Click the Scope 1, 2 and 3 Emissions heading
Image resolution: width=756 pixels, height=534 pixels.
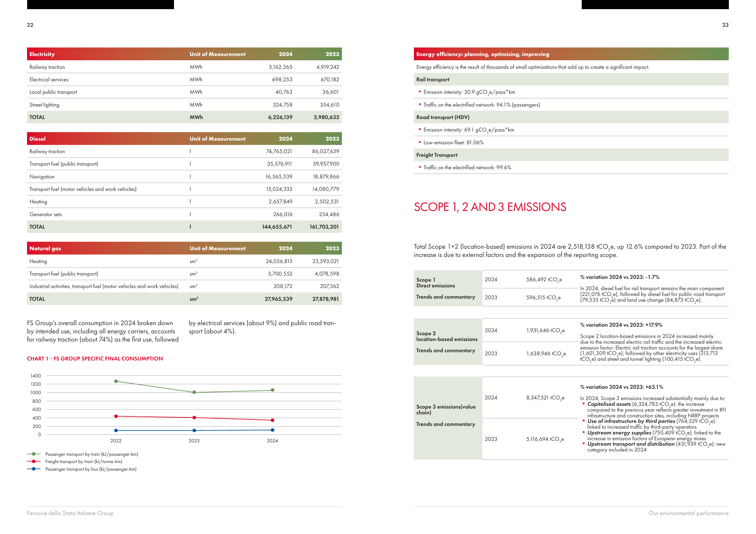[x=490, y=207]
